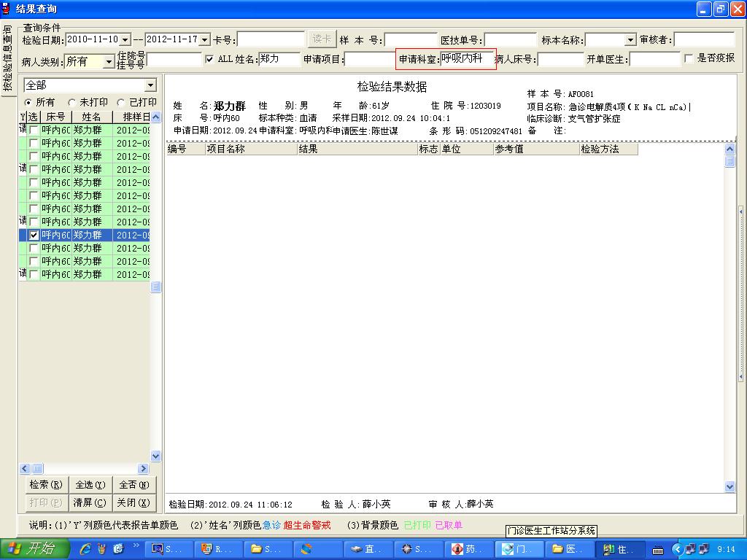This screenshot has height=560, width=747.
Task: Click patient list horizontal scroll-right arrow
Action: coord(143,469)
